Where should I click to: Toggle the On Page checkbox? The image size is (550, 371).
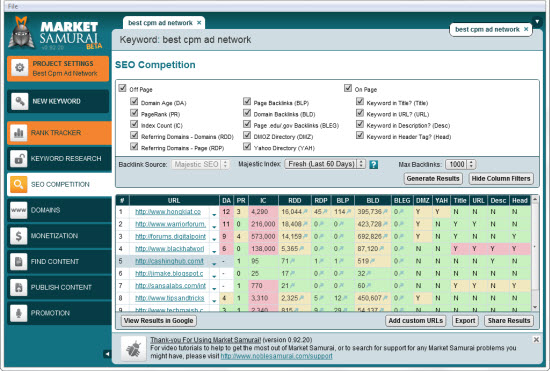click(x=348, y=88)
